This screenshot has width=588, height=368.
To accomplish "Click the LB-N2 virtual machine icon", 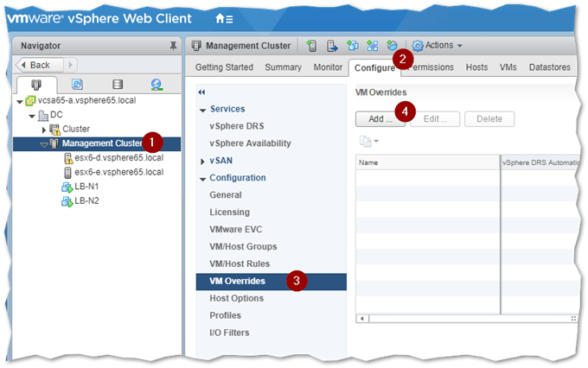I will (x=67, y=201).
